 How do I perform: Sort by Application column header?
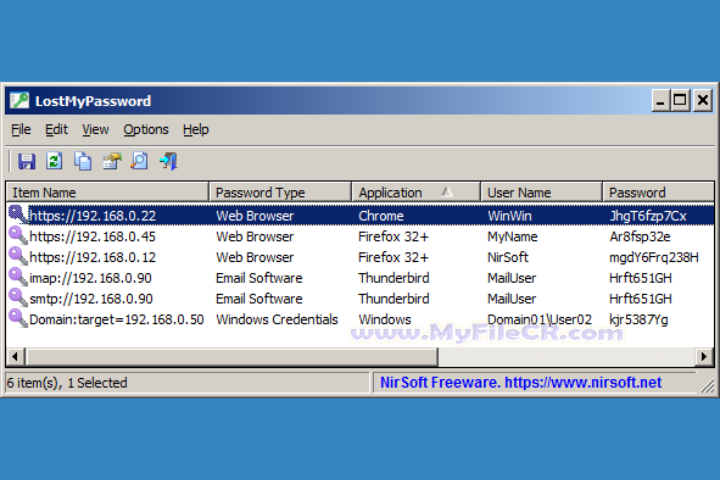tap(416, 192)
